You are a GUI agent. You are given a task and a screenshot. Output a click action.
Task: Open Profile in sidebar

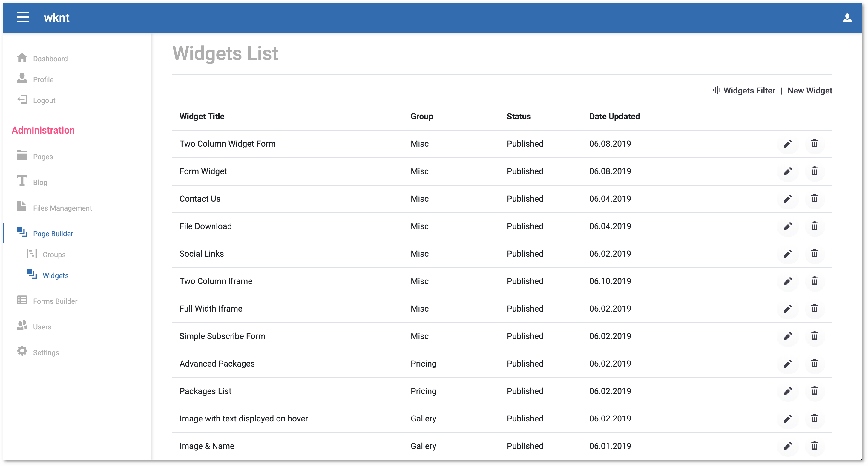pos(35,79)
